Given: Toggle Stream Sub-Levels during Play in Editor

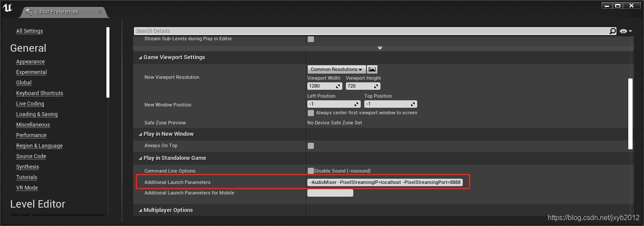Looking at the screenshot, I should pyautogui.click(x=311, y=39).
